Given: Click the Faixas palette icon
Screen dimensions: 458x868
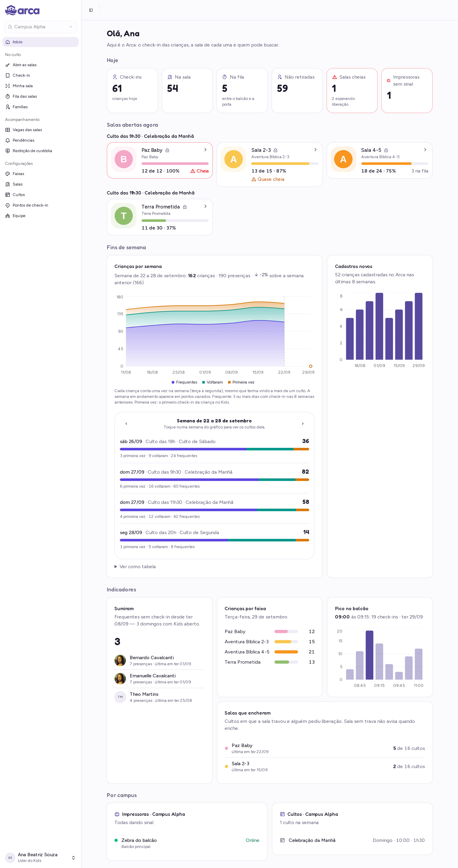Looking at the screenshot, I should (7, 174).
